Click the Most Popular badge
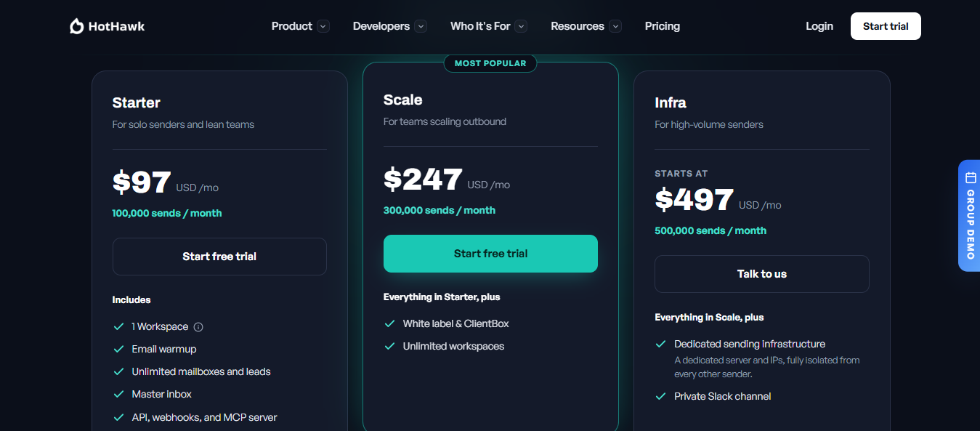980x431 pixels. 490,63
